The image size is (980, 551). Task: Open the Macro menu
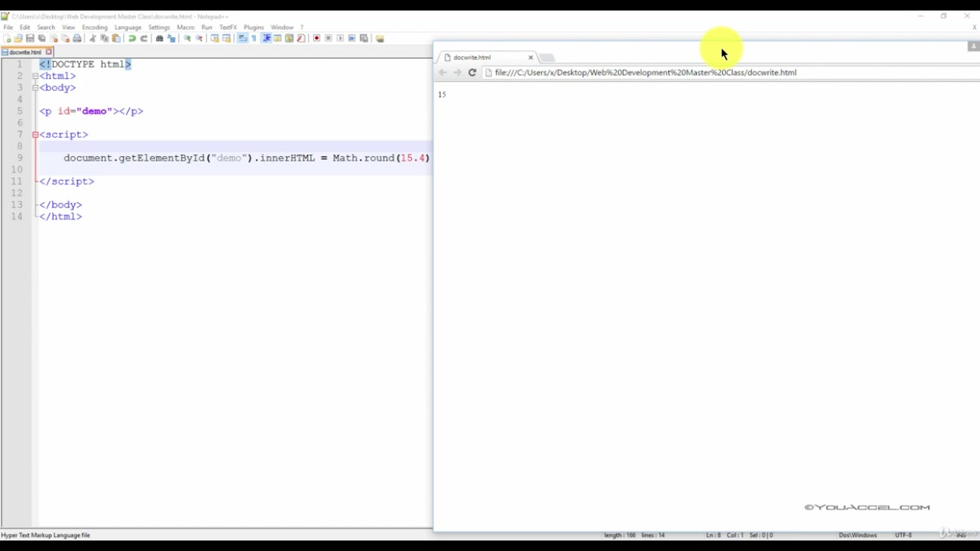click(x=186, y=27)
